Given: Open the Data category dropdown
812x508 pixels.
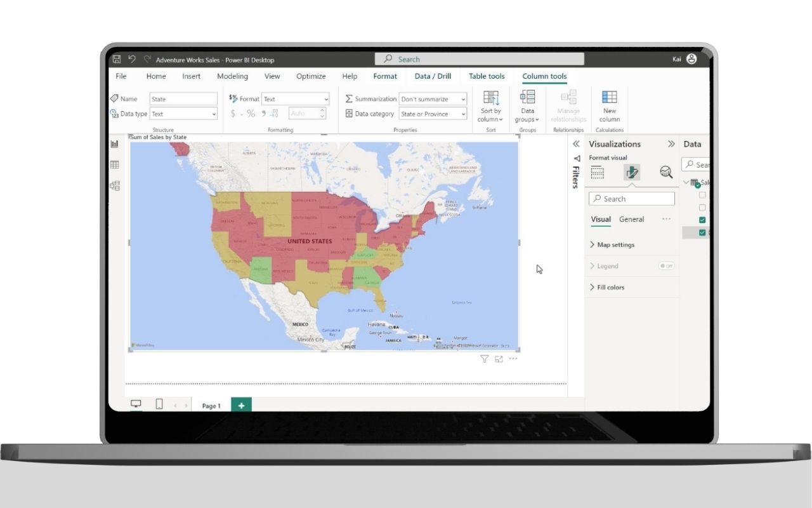Looking at the screenshot, I should click(x=433, y=114).
